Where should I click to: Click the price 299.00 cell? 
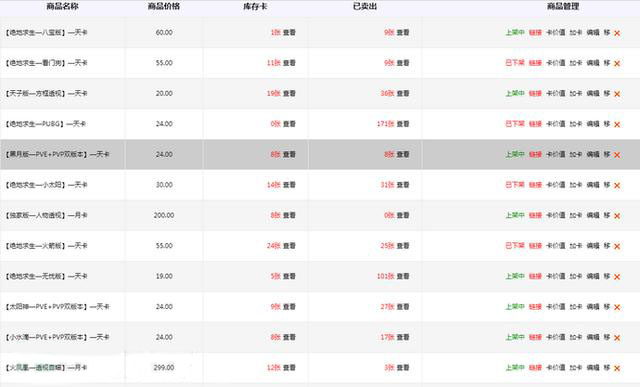tap(164, 367)
